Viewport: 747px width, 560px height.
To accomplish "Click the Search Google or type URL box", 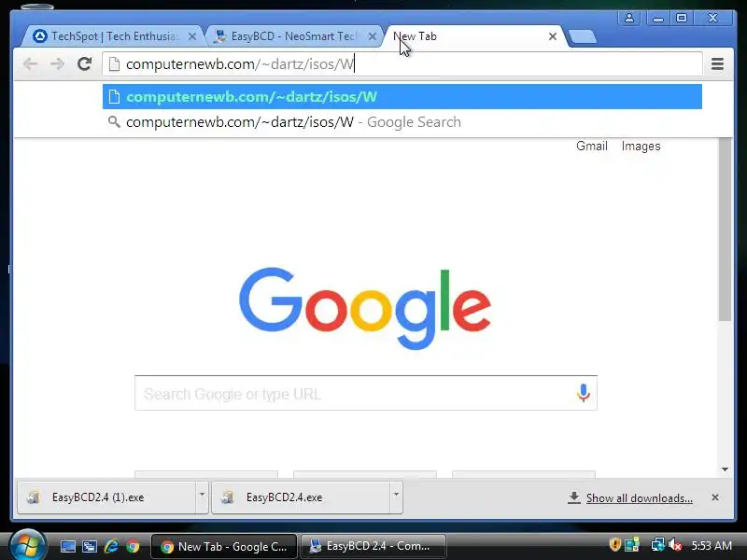I will [365, 393].
